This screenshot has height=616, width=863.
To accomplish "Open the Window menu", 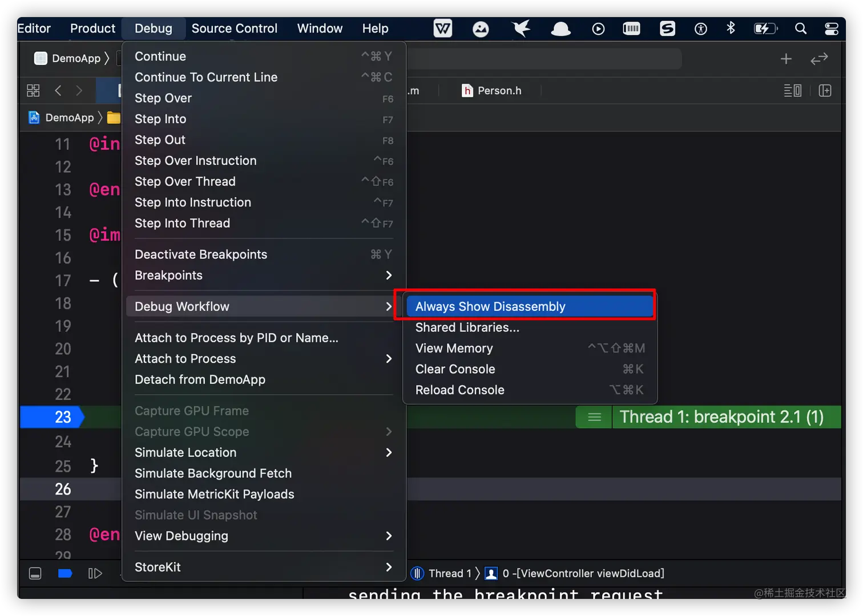I will [x=320, y=29].
